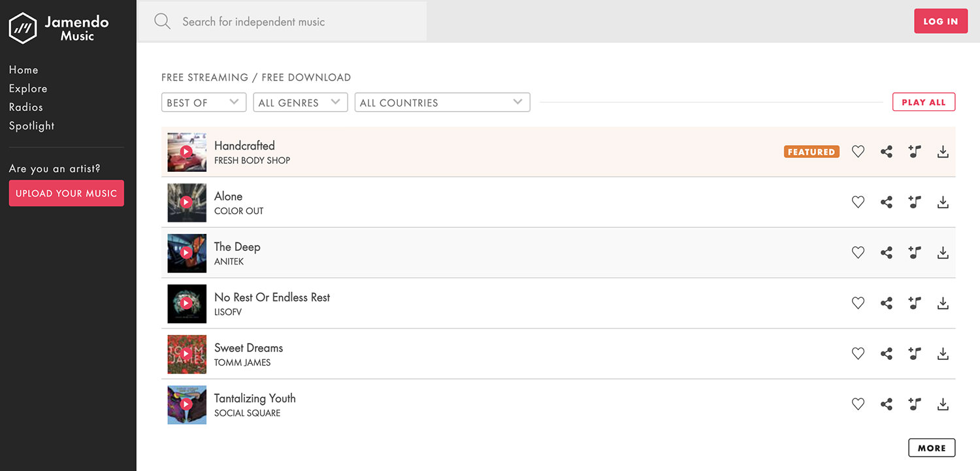Open the All Countries dropdown
Image resolution: width=980 pixels, height=471 pixels.
442,103
